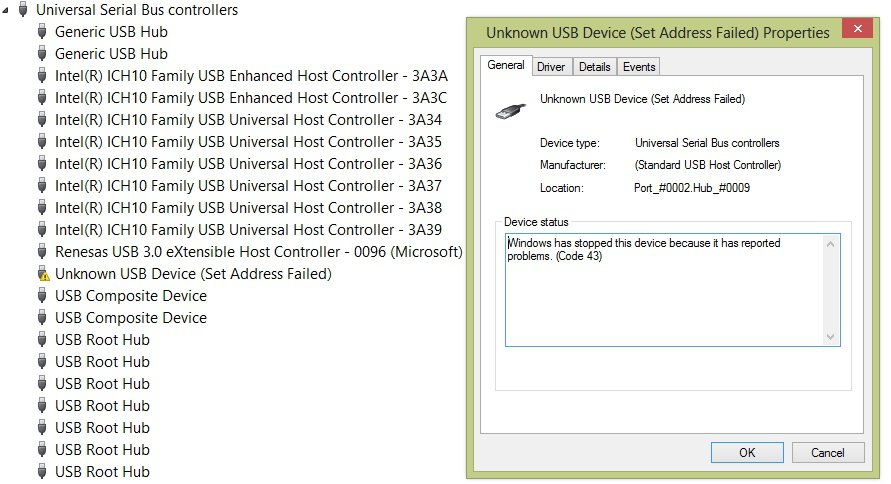The image size is (891, 484).
Task: Open the Details tab
Action: point(594,67)
